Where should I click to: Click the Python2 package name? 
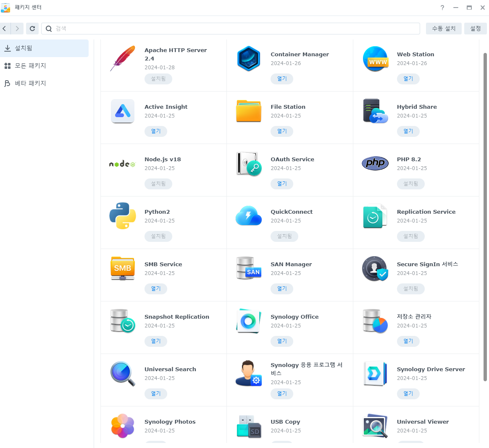click(x=157, y=212)
